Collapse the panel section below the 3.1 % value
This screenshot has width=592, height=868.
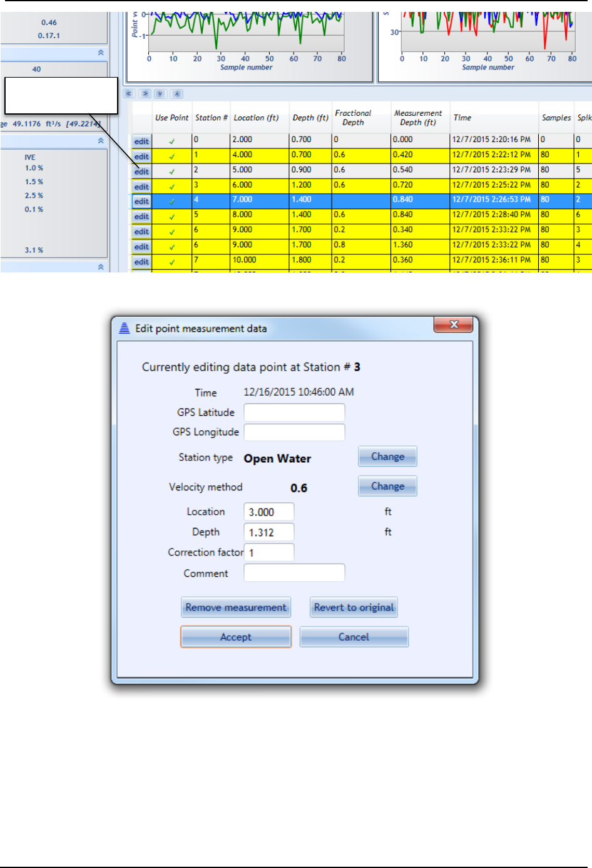[x=101, y=267]
